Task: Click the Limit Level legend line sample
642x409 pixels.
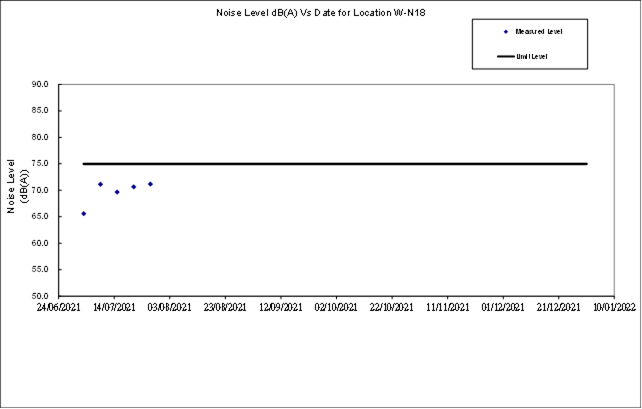Action: point(506,56)
